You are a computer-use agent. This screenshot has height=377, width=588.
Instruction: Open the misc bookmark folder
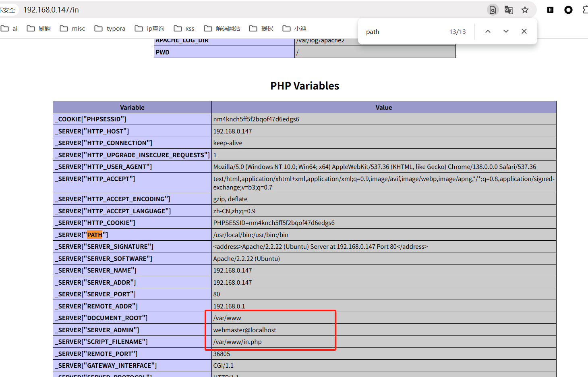72,29
